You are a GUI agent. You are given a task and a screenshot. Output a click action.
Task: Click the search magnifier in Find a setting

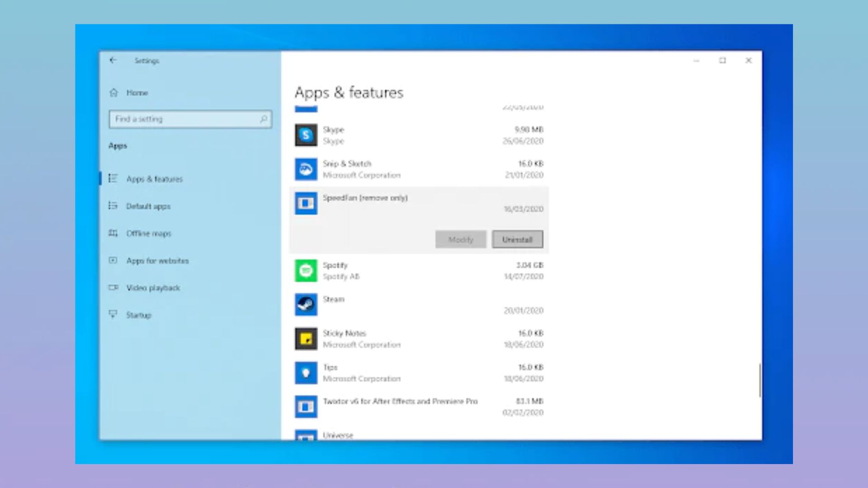(x=264, y=119)
